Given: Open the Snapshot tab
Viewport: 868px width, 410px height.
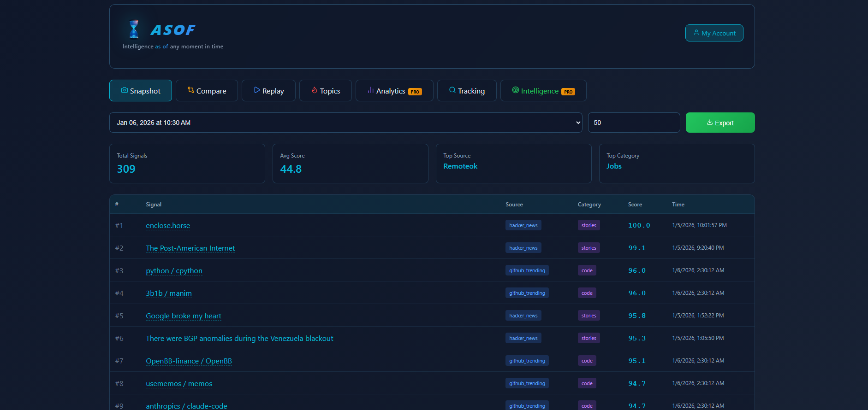Looking at the screenshot, I should click(141, 91).
